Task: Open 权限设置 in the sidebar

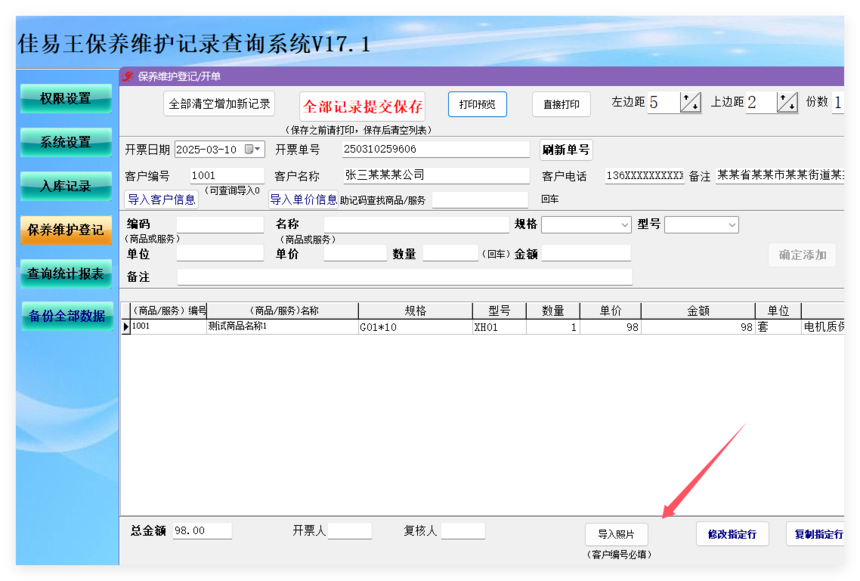Action: pos(66,99)
